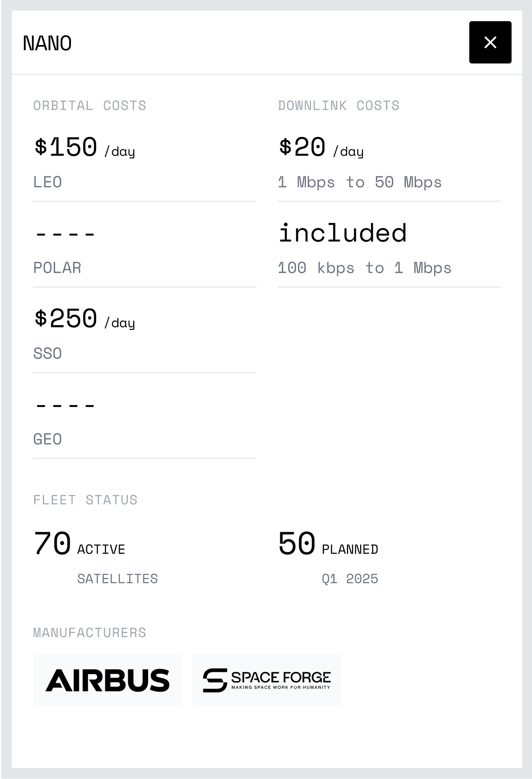532x779 pixels.
Task: Click the LEO orbit label
Action: click(x=48, y=182)
